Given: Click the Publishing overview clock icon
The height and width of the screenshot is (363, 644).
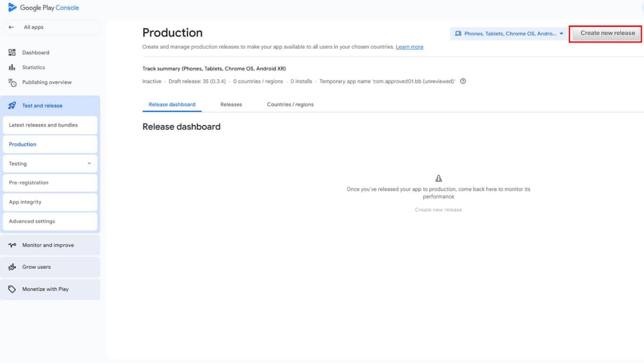Looking at the screenshot, I should [12, 83].
